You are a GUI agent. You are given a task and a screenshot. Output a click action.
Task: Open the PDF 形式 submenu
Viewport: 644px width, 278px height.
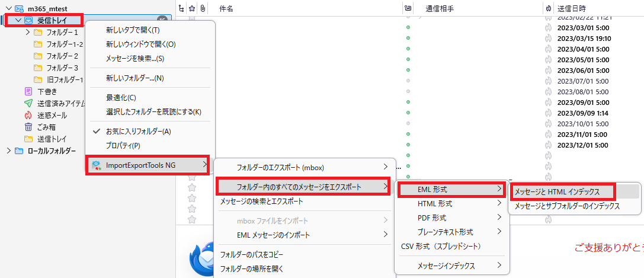point(452,218)
